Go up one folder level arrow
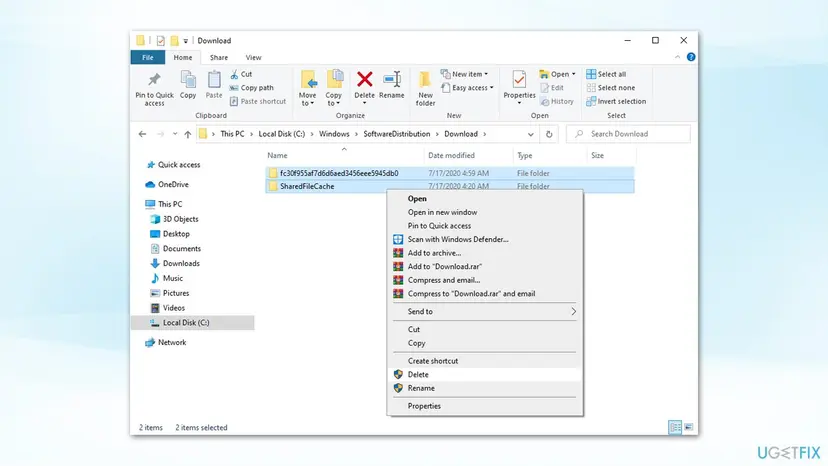The image size is (828, 466). point(187,134)
